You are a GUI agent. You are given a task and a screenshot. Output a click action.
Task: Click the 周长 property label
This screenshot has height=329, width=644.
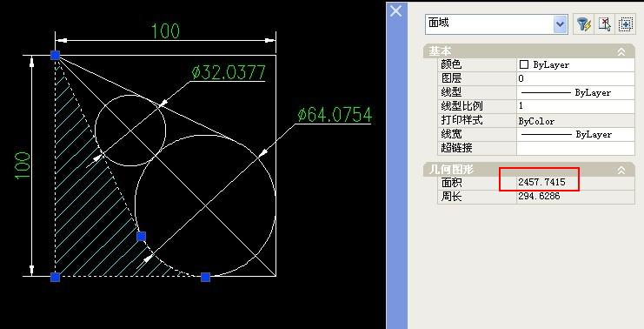click(451, 196)
